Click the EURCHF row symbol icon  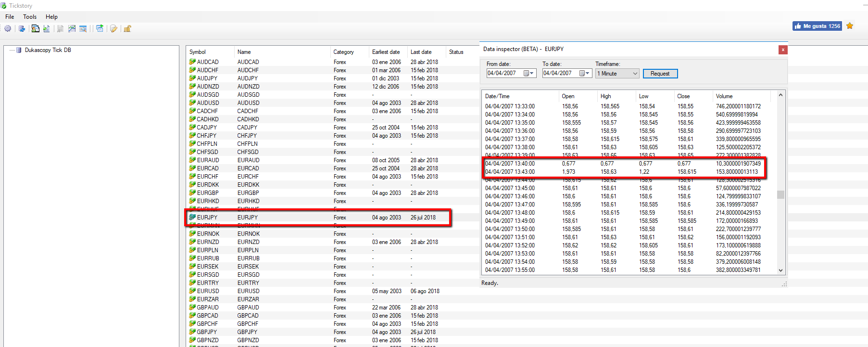[x=192, y=176]
